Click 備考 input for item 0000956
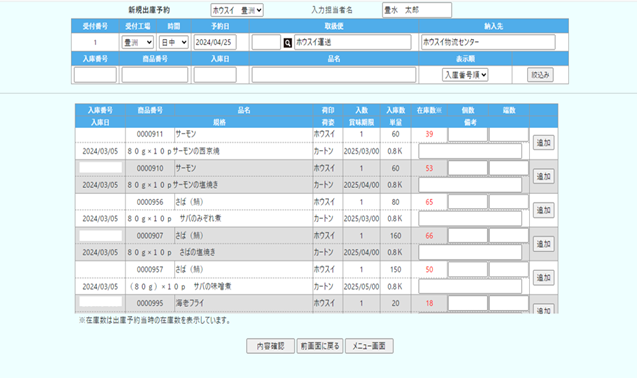Image resolution: width=637 pixels, height=378 pixels. tap(470, 219)
